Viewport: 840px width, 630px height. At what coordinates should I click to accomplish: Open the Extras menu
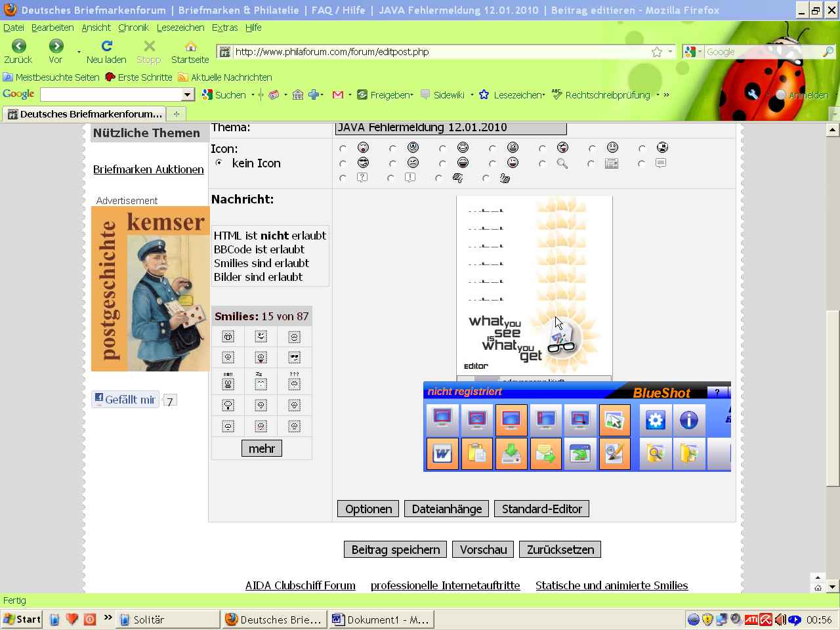coord(224,28)
